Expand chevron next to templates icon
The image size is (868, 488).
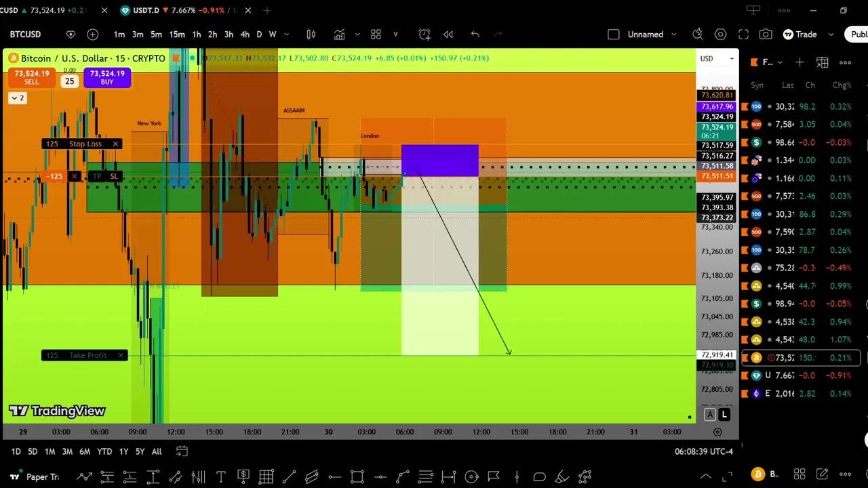click(x=395, y=35)
